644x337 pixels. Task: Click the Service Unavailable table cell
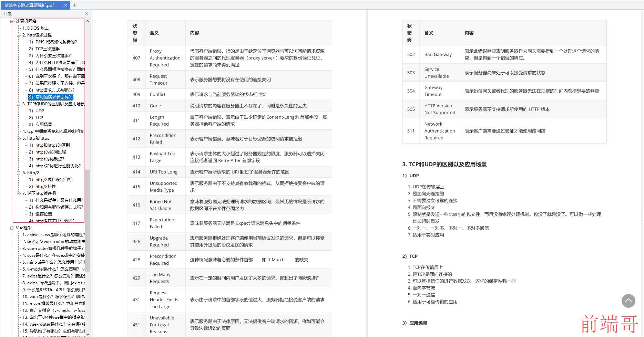click(440, 73)
